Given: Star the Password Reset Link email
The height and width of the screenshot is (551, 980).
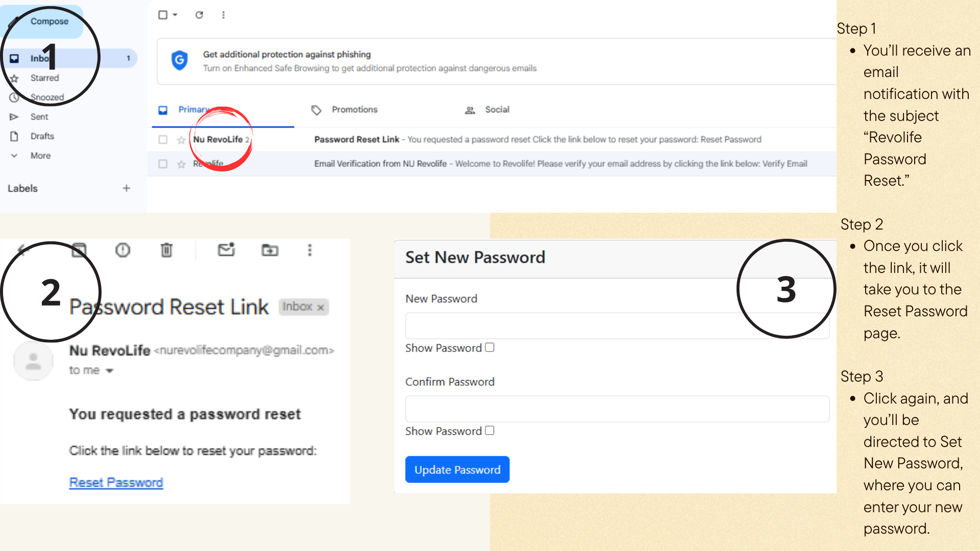Looking at the screenshot, I should tap(181, 140).
